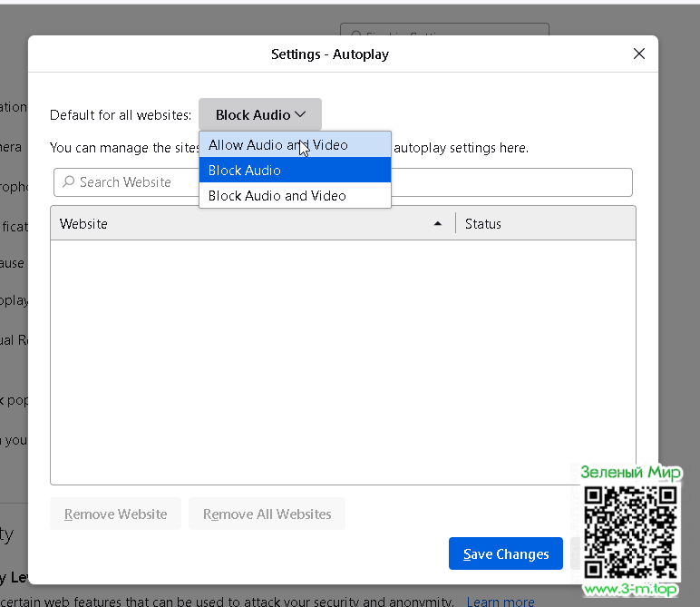Close the Autoplay settings dialog
This screenshot has width=700, height=607.
(639, 54)
